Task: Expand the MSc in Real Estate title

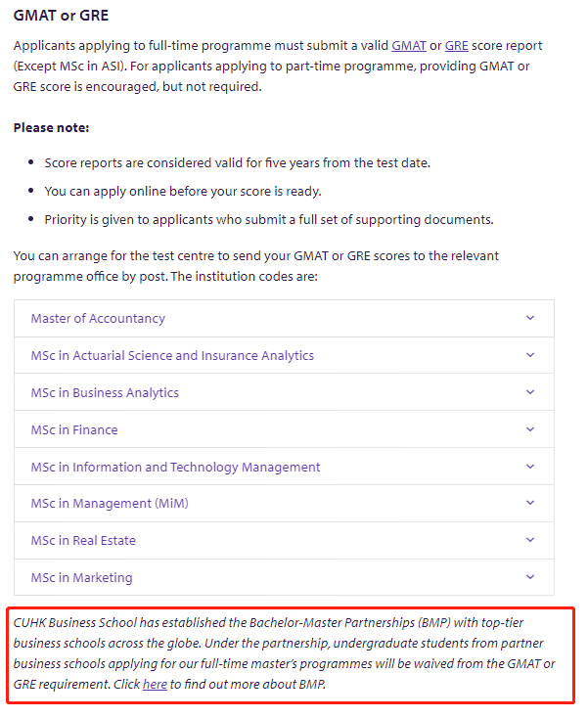Action: click(x=83, y=540)
